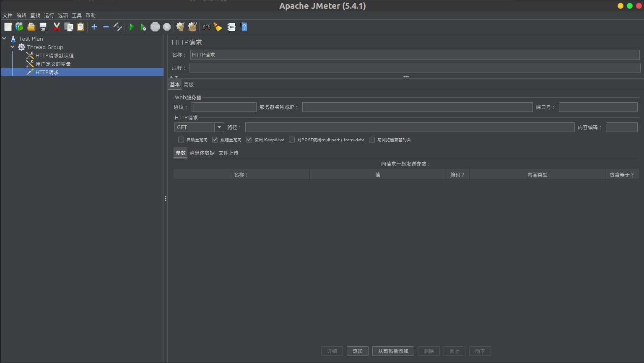Click the 用户定义的变量 wrench icon

(30, 64)
